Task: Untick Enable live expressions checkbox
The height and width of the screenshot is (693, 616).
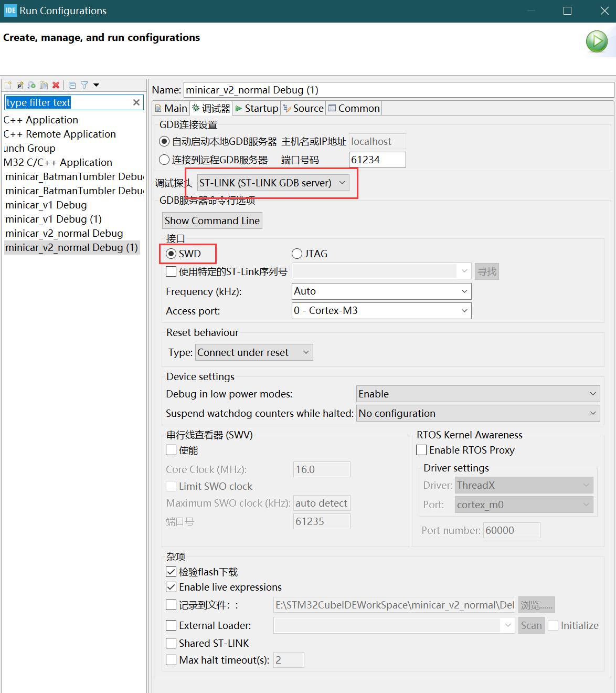Action: coord(171,587)
